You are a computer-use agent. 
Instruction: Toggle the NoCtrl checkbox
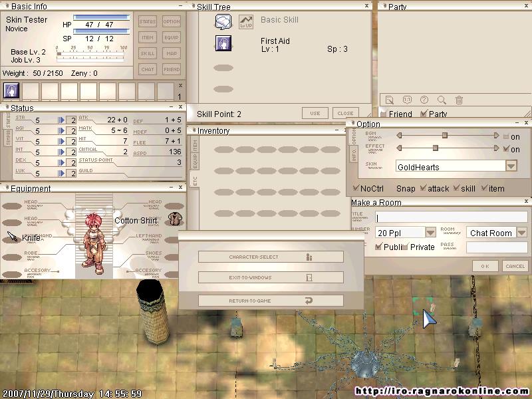(356, 188)
